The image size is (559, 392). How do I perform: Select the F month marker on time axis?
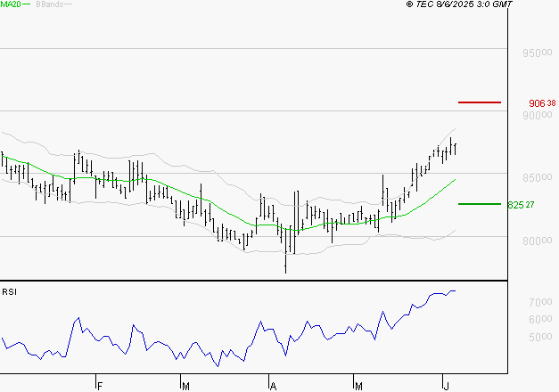click(x=100, y=386)
